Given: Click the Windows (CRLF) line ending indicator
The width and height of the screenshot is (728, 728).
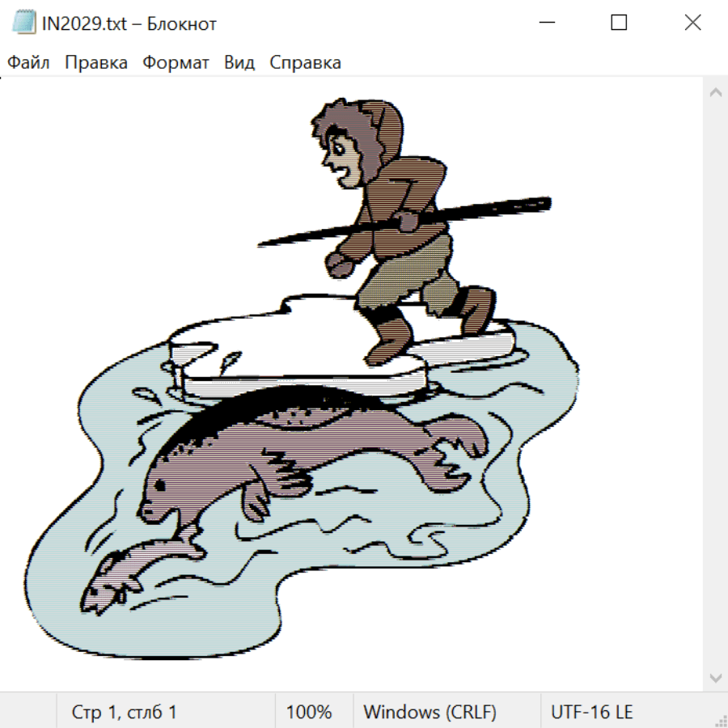Looking at the screenshot, I should (430, 713).
